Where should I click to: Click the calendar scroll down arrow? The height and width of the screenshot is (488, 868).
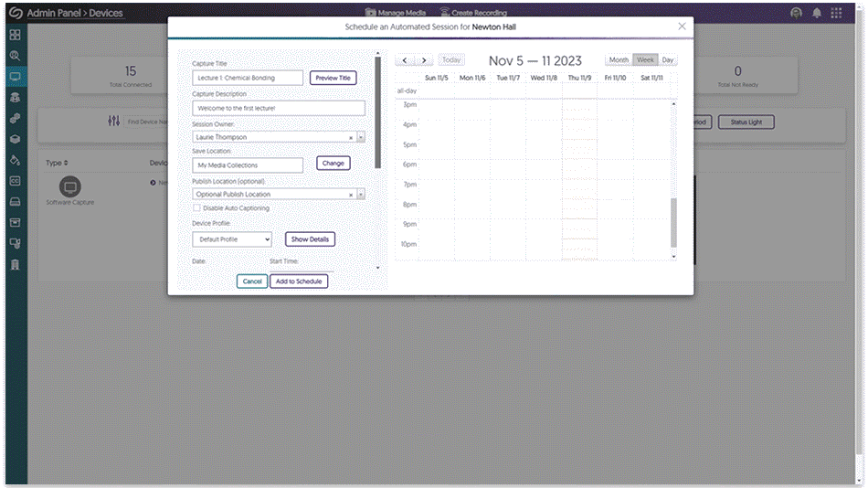pos(673,257)
